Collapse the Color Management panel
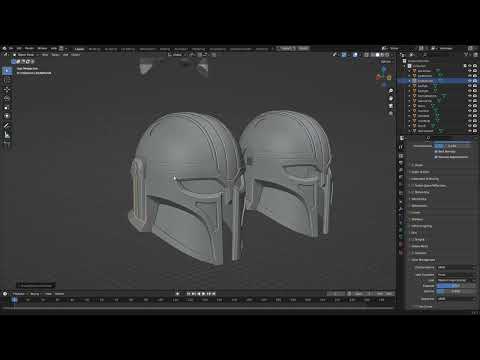 (x=423, y=260)
